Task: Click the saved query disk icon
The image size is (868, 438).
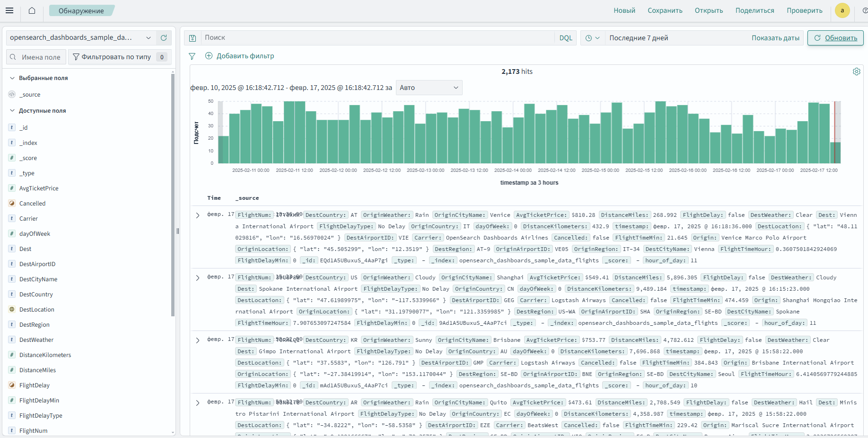Action: point(193,38)
